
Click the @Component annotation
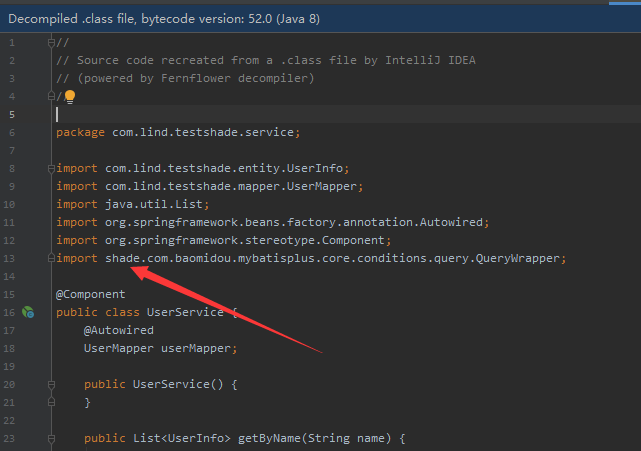(x=91, y=294)
